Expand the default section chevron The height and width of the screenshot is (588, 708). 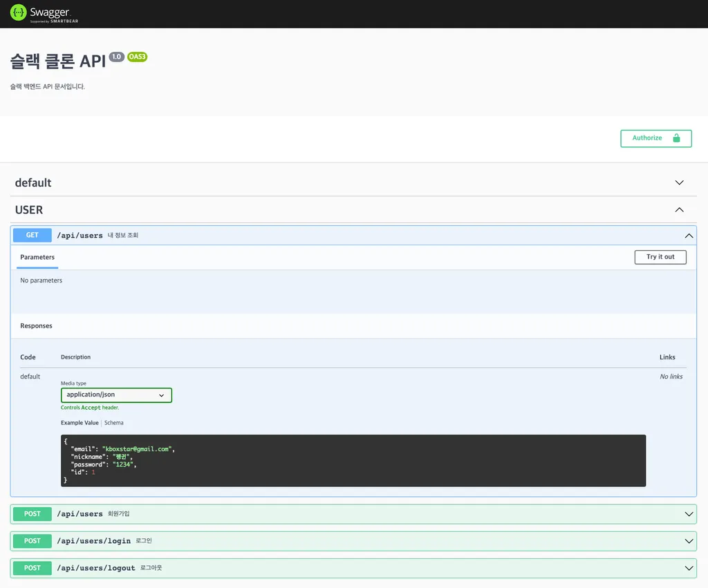click(679, 183)
